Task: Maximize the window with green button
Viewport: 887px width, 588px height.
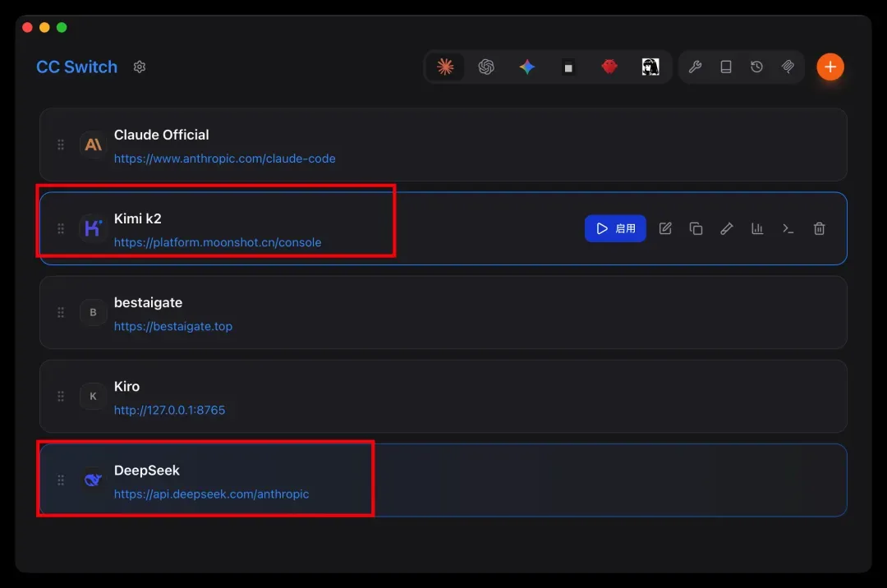Action: (x=62, y=27)
